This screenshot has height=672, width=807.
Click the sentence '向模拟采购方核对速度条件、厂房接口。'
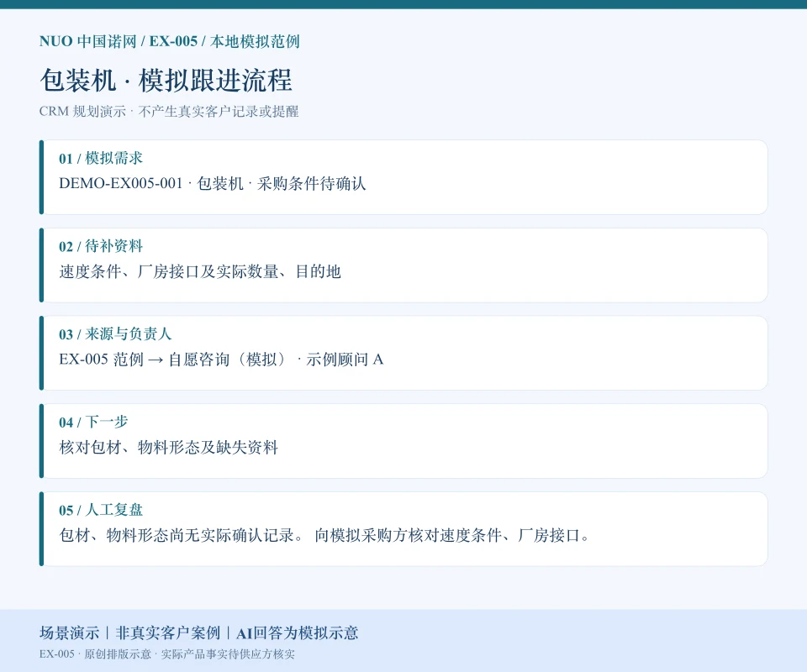click(452, 535)
